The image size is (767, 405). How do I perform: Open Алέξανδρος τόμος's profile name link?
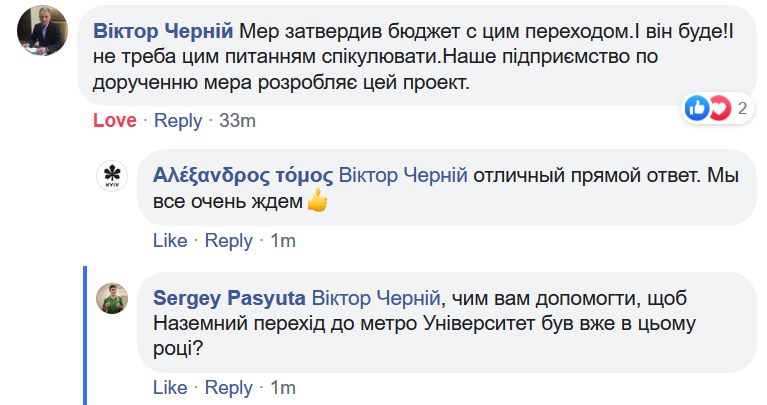[x=243, y=175]
